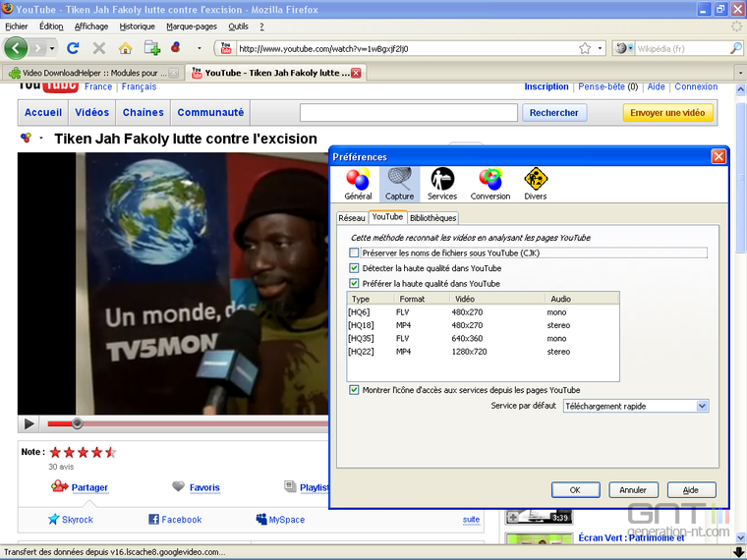Open the Affichage menu

(x=91, y=27)
